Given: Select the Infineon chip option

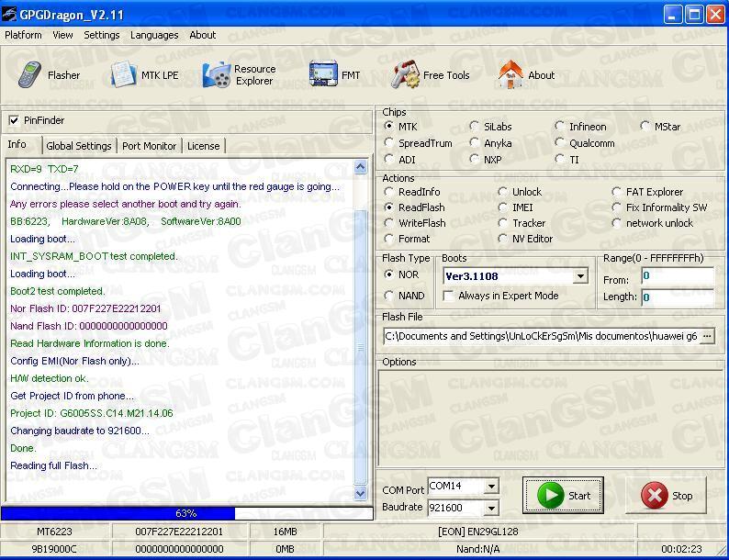Looking at the screenshot, I should point(559,126).
